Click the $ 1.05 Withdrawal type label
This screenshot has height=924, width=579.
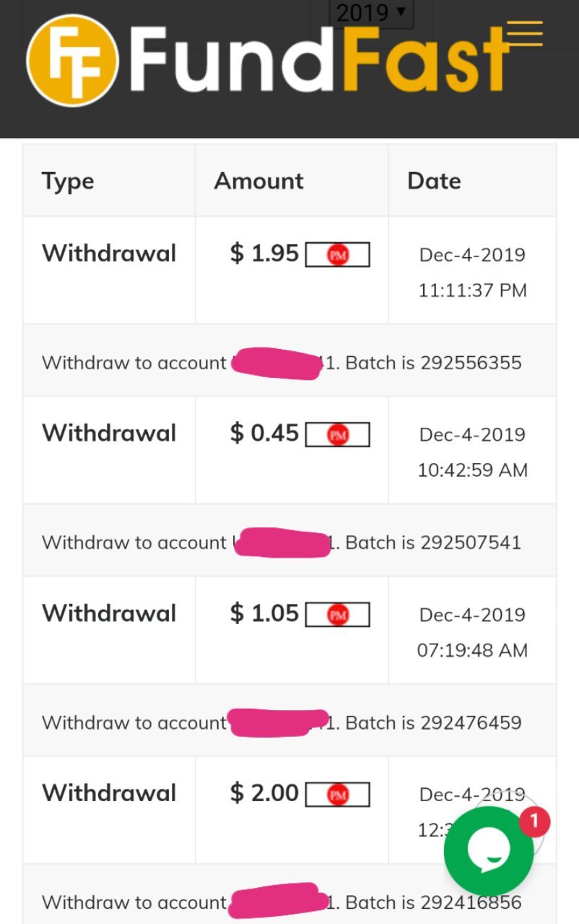(109, 613)
